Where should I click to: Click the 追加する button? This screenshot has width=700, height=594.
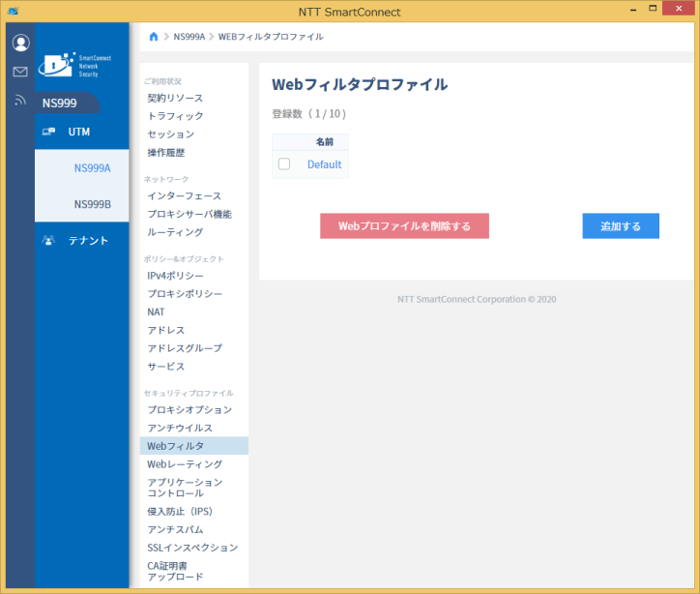coord(621,226)
